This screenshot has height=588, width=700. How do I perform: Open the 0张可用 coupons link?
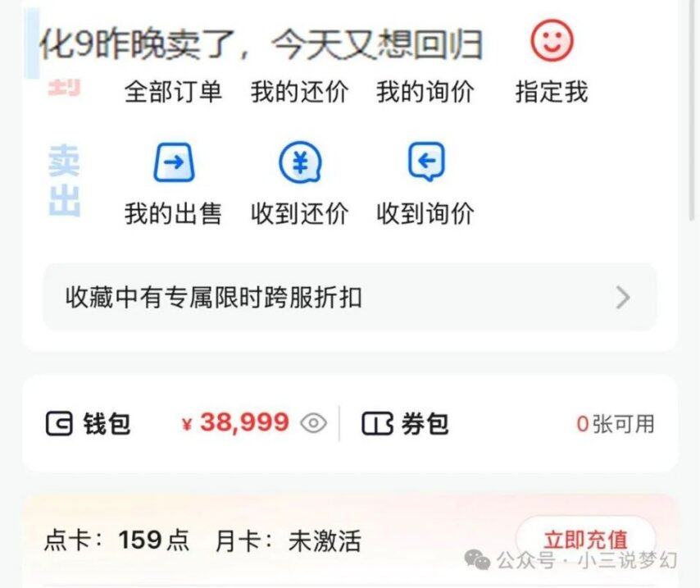coord(616,424)
